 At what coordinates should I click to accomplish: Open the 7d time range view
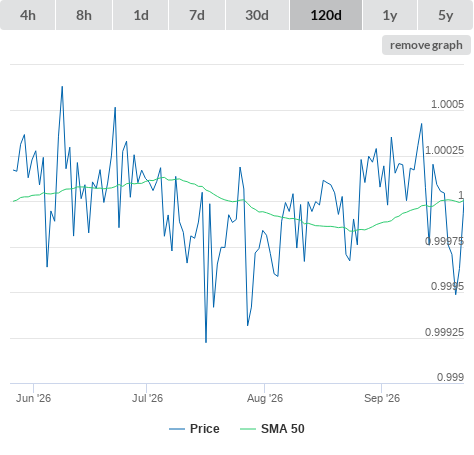coord(197,15)
